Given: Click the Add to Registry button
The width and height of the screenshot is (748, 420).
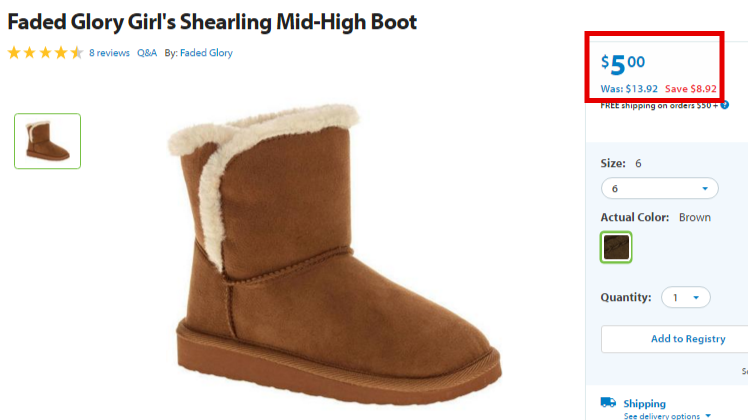Looking at the screenshot, I should pyautogui.click(x=675, y=339).
